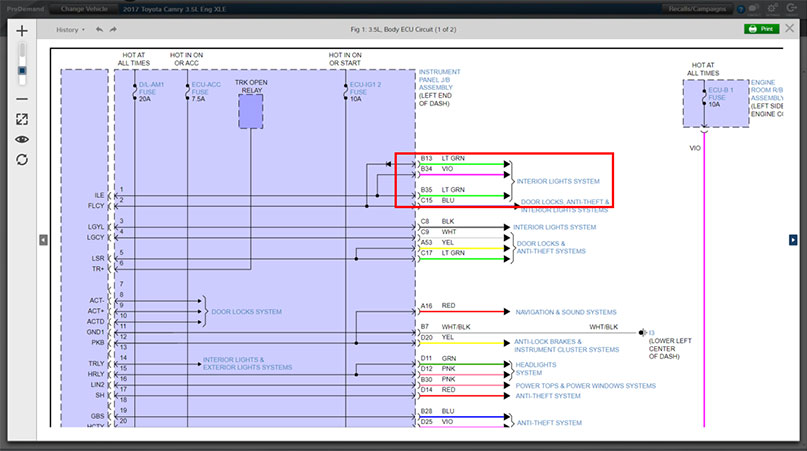Click the refresh diagram icon
This screenshot has height=451, width=807.
(22, 159)
